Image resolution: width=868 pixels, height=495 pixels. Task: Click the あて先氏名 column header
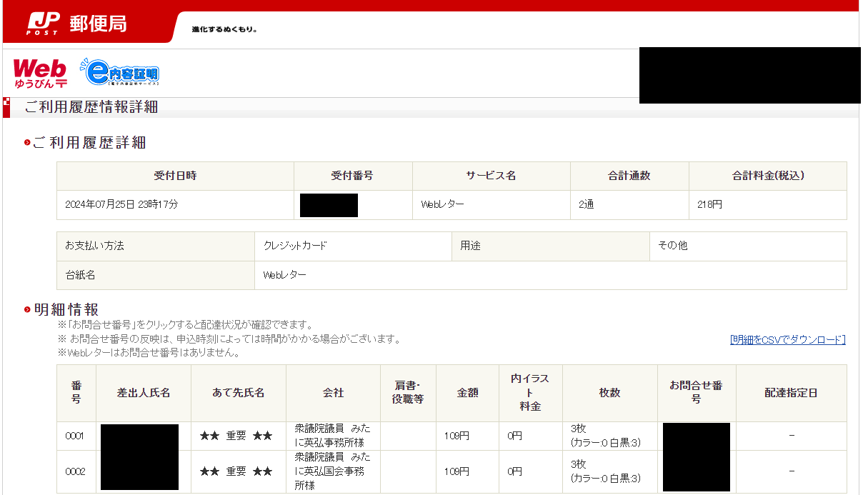click(238, 393)
